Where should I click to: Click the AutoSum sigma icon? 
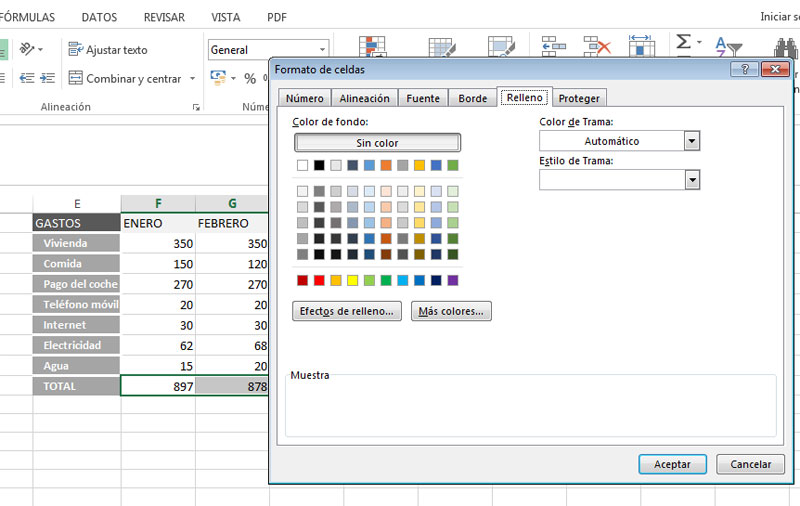tap(683, 41)
